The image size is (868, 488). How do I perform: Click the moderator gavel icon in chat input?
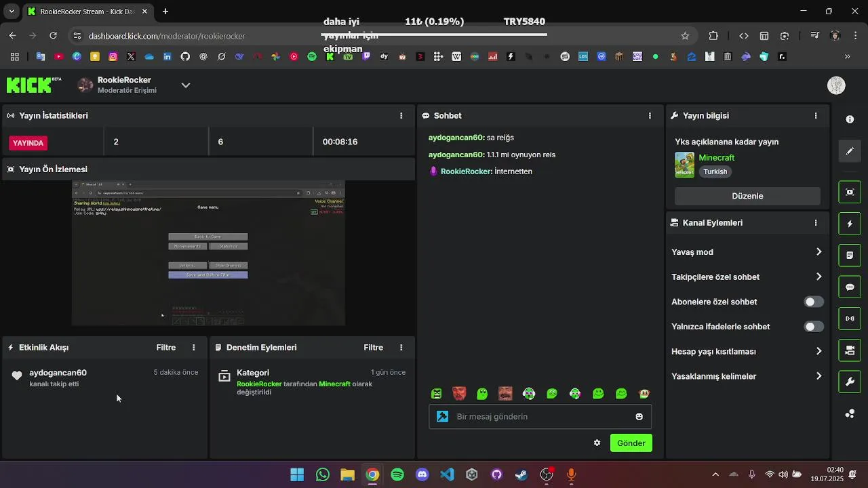pos(443,417)
